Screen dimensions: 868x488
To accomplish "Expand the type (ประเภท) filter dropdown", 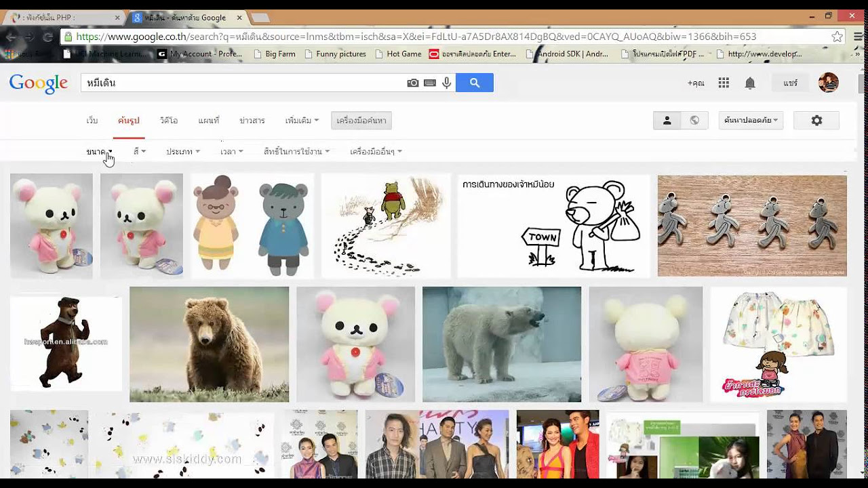I will [183, 152].
